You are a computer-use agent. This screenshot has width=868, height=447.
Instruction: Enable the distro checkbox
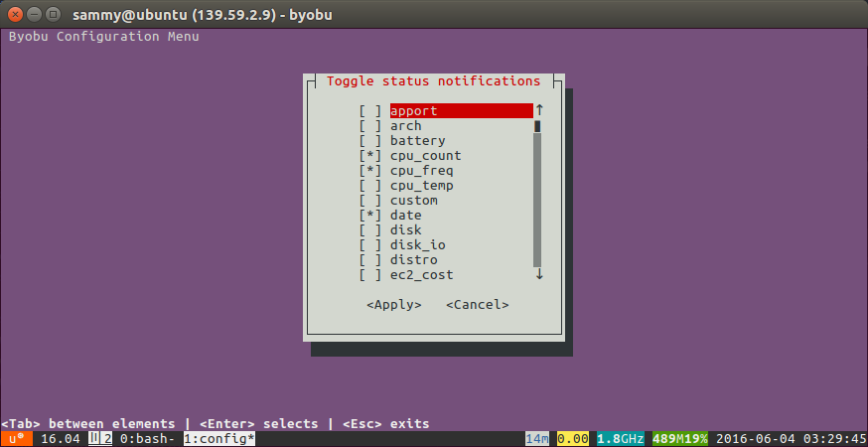370,260
